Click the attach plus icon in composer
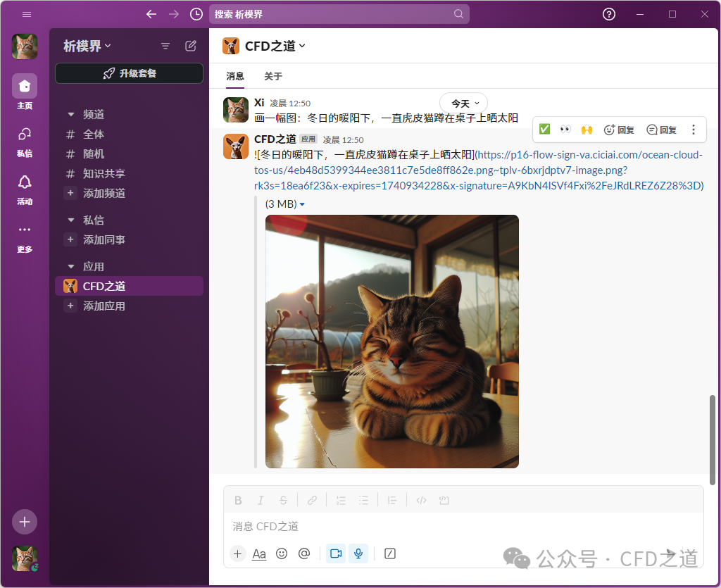The width and height of the screenshot is (721, 588). [237, 553]
